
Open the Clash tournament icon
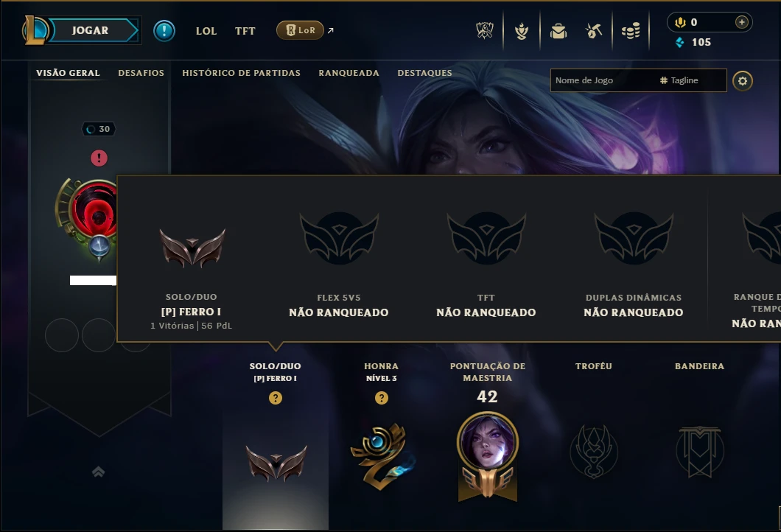point(485,31)
